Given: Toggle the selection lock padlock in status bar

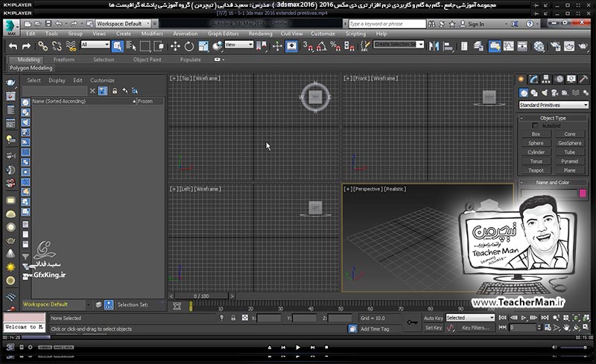Looking at the screenshot, I should coord(233,318).
